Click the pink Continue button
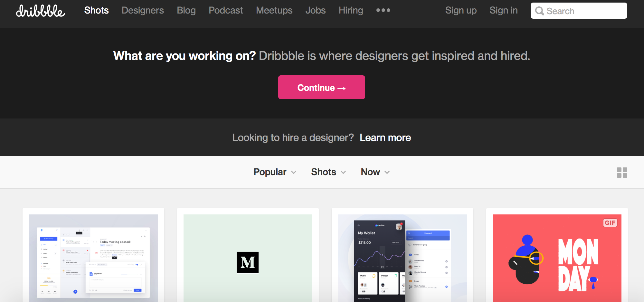This screenshot has width=644, height=302. point(321,87)
